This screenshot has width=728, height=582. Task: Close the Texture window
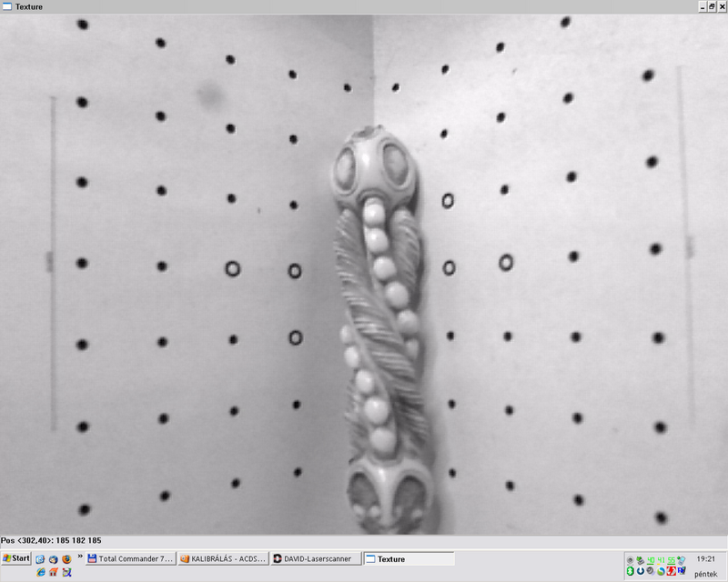click(x=722, y=6)
